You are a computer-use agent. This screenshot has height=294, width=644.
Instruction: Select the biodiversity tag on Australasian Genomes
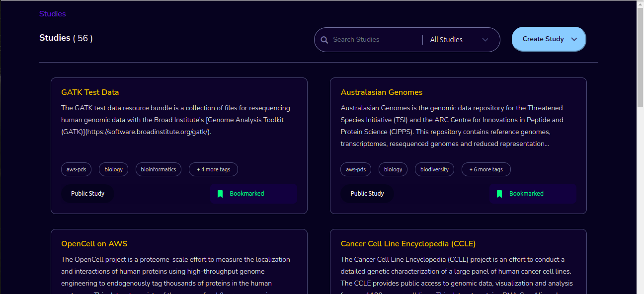[434, 169]
